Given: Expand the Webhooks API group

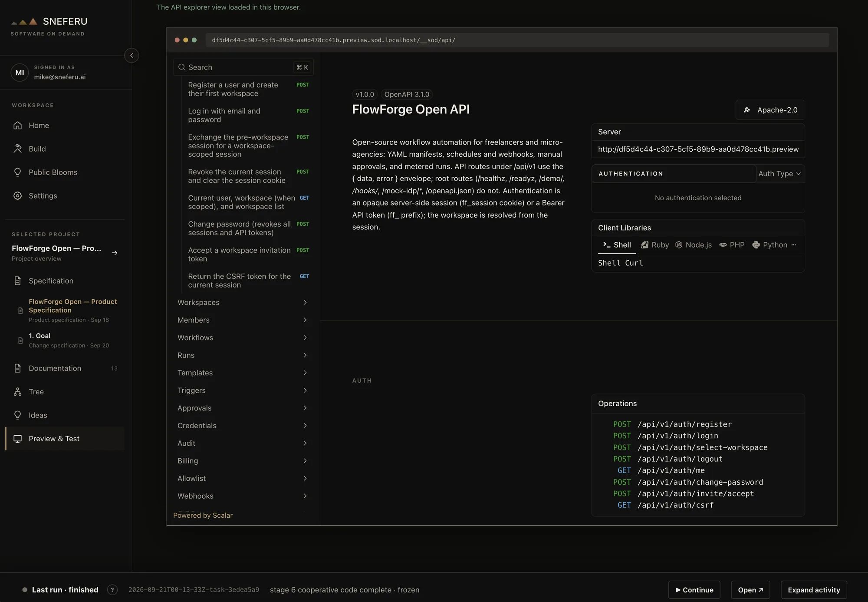Looking at the screenshot, I should pos(243,496).
